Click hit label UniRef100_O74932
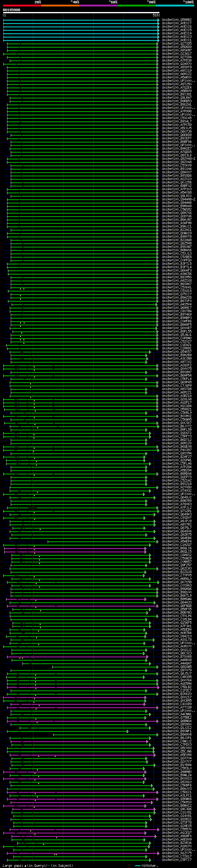The image size is (197, 868). [177, 491]
